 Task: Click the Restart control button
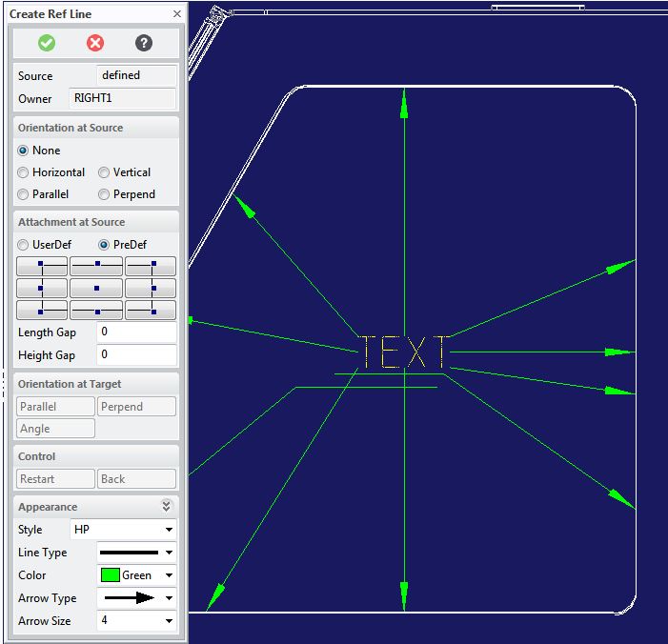coord(56,479)
